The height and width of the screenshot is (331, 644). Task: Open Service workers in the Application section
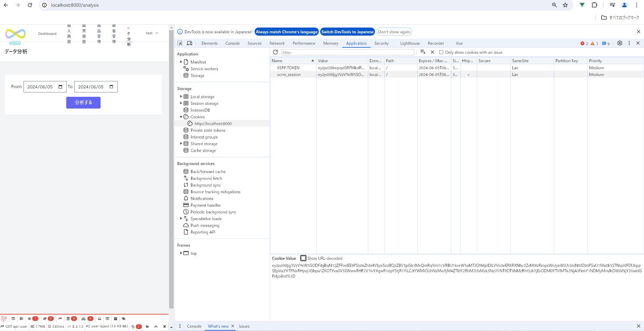[x=204, y=69]
